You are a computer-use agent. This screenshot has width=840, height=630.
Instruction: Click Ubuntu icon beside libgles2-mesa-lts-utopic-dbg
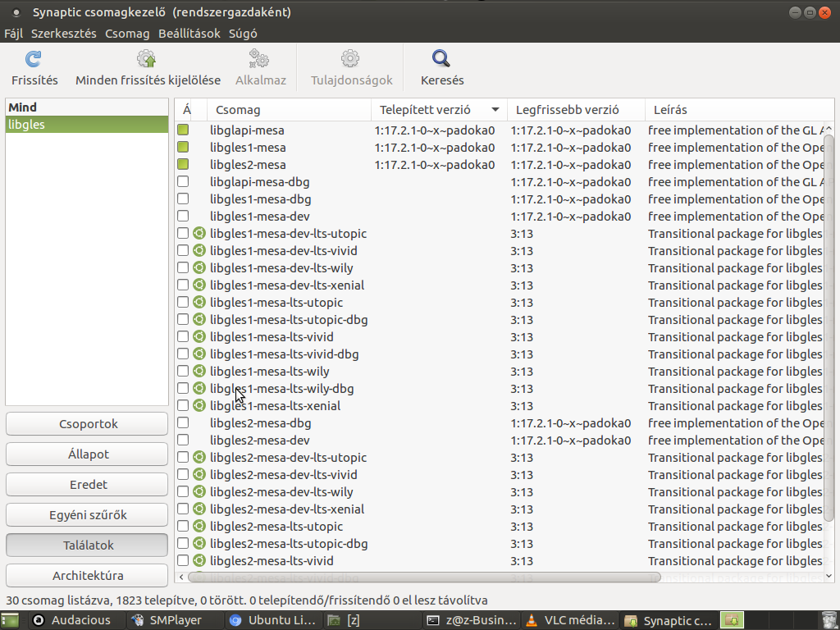coord(199,544)
